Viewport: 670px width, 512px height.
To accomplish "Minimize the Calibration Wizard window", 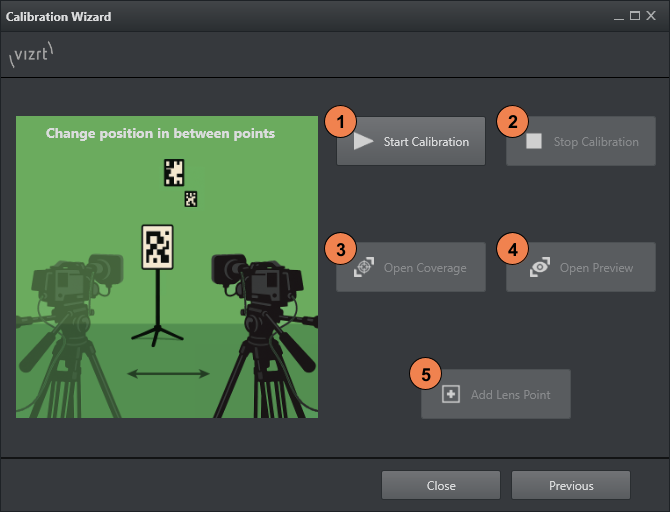I will click(617, 17).
